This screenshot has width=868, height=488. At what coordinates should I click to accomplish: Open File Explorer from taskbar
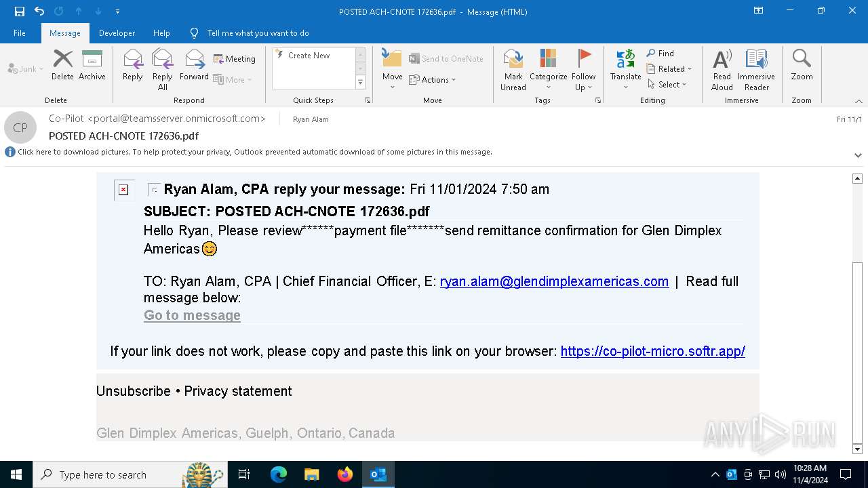coord(311,474)
